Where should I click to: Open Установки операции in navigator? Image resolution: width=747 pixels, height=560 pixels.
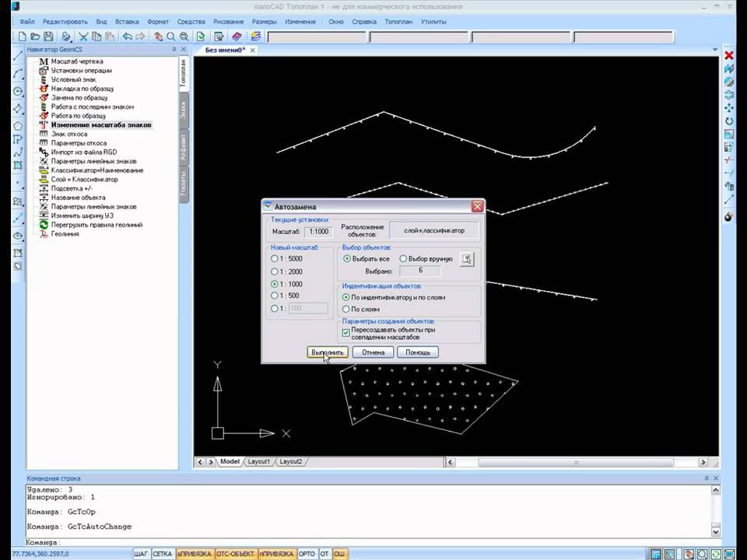pos(82,71)
